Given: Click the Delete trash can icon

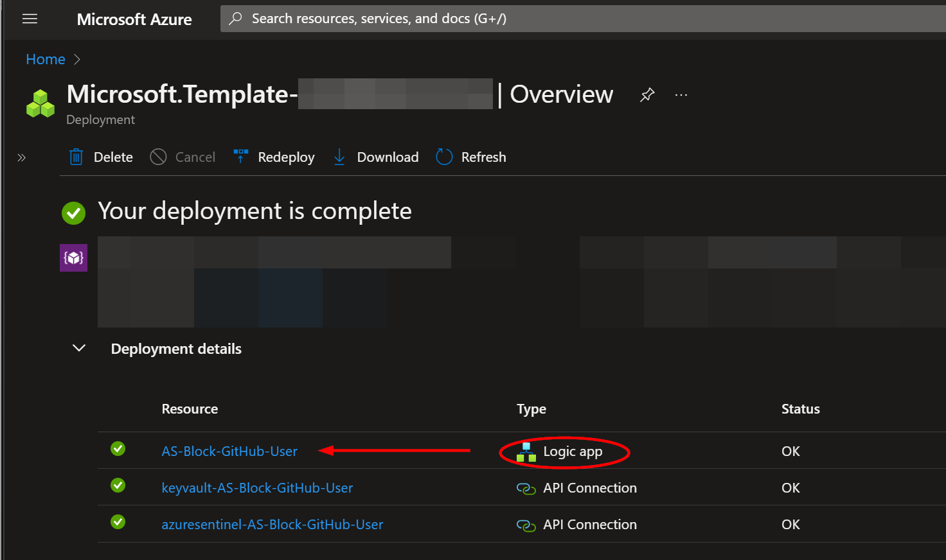Looking at the screenshot, I should click(76, 157).
